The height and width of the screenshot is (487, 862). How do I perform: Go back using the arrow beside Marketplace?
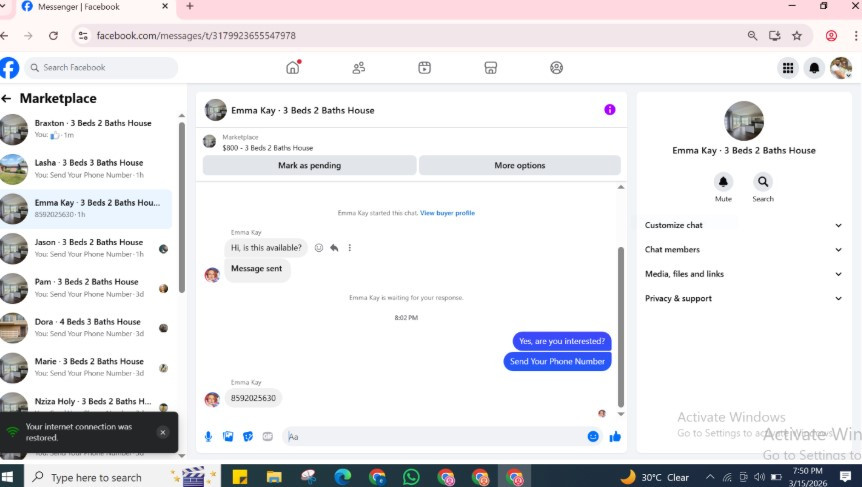[x=7, y=98]
